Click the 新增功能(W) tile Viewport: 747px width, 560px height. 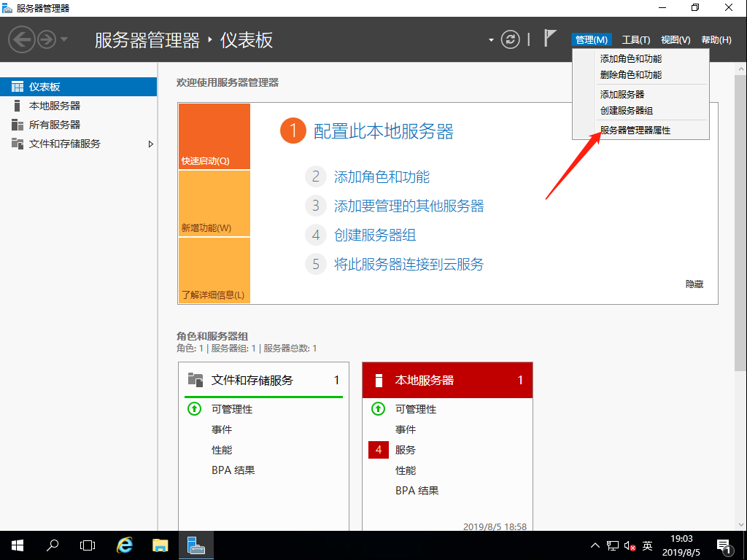214,203
